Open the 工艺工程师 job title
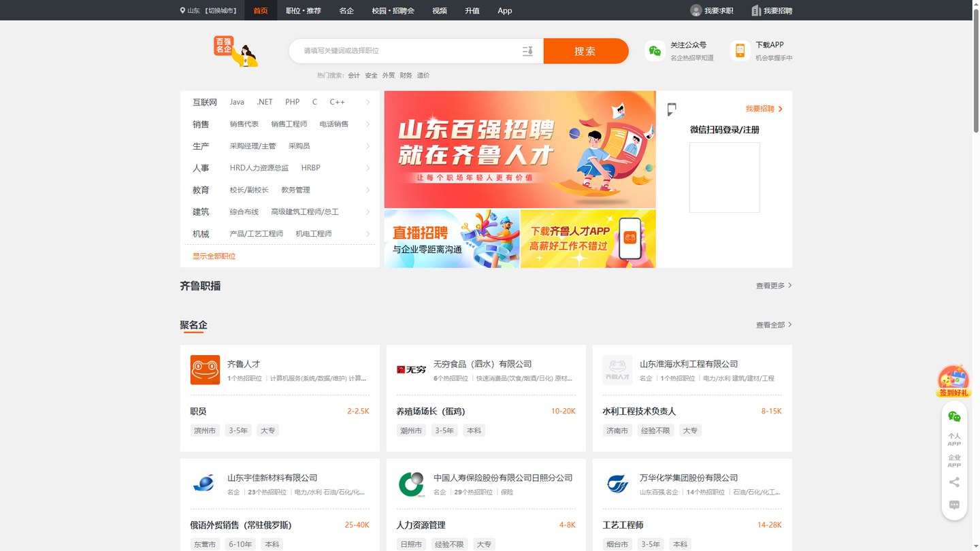The width and height of the screenshot is (980, 551). point(623,525)
